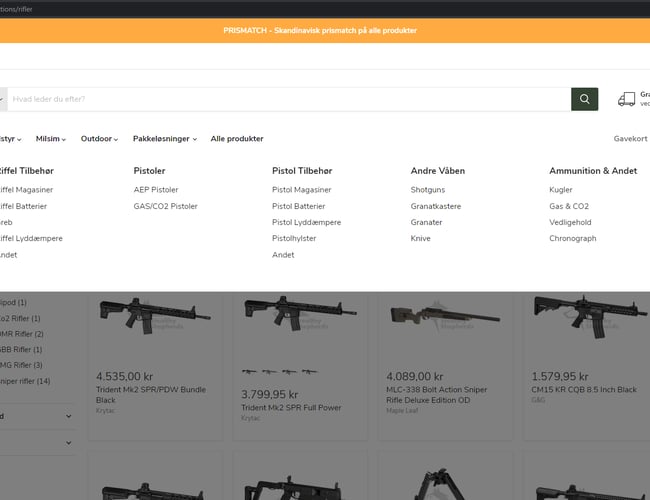The image size is (650, 500).
Task: Select Shotguns
Action: click(428, 190)
